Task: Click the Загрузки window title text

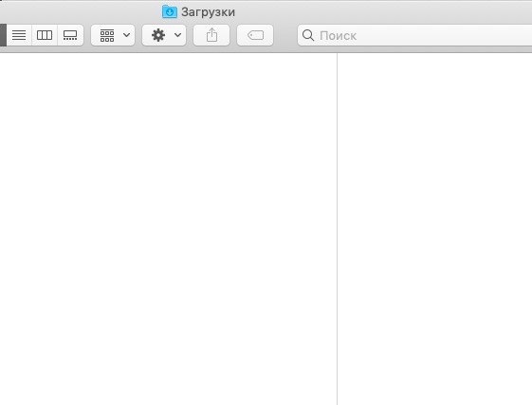Action: 208,12
